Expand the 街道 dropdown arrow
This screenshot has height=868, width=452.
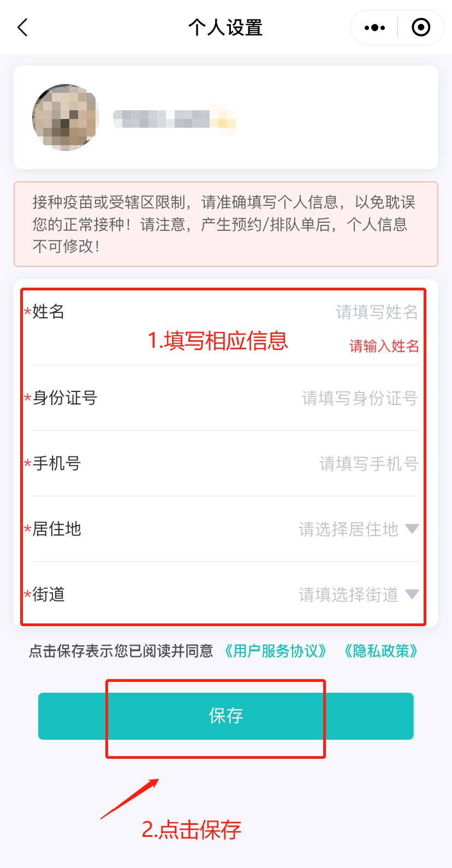412,594
